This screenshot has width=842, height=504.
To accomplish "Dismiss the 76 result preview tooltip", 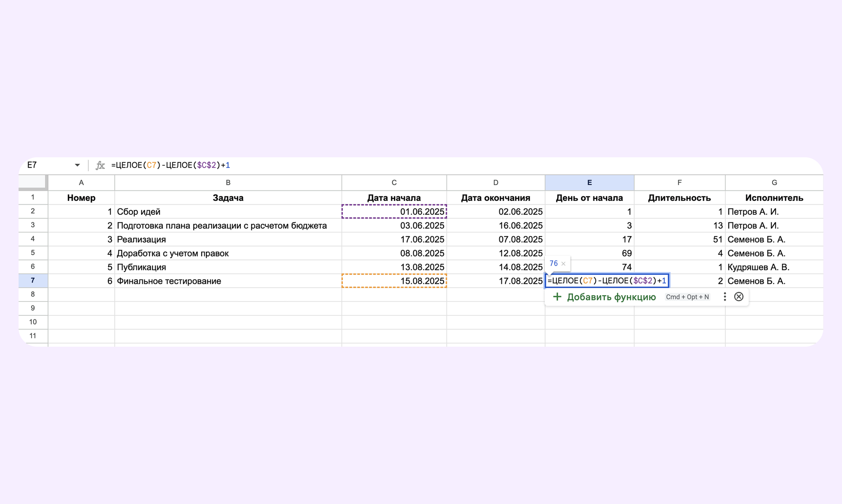I will click(563, 264).
